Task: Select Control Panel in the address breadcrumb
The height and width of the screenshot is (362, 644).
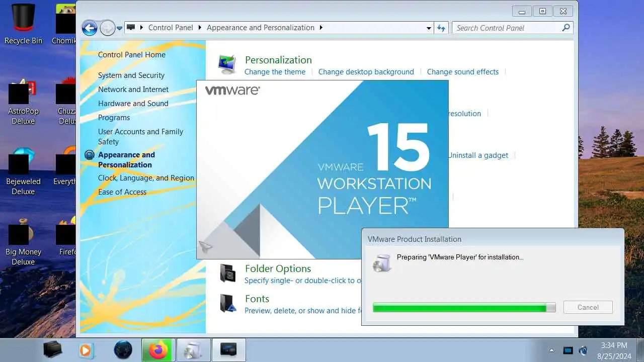Action: pyautogui.click(x=171, y=28)
